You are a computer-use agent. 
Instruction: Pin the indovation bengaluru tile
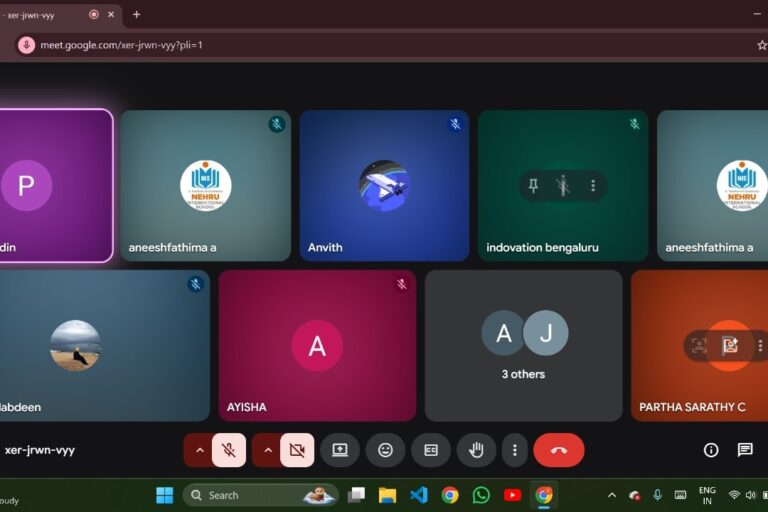click(x=533, y=186)
